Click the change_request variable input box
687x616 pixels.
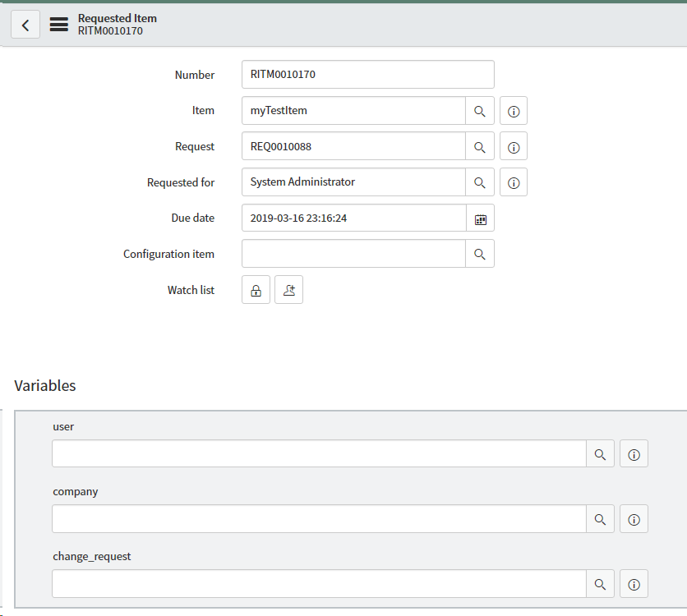point(319,583)
